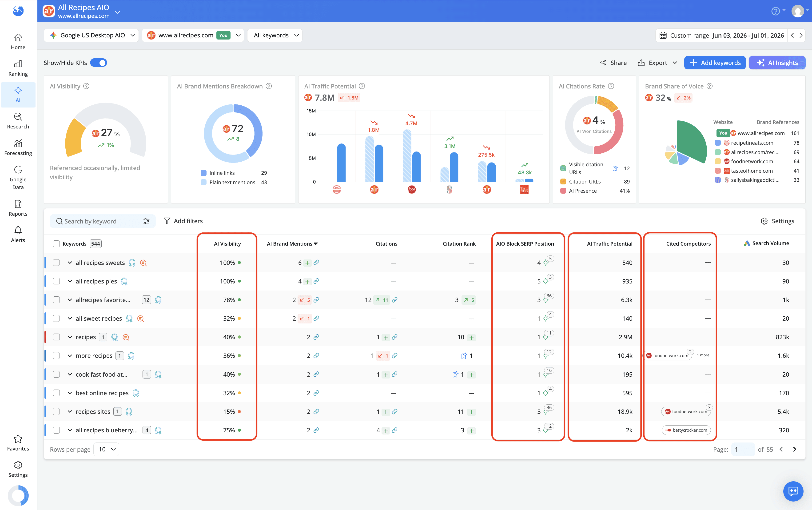This screenshot has height=510, width=812.
Task: Click orange search intent icon for recipes row
Action: click(x=126, y=337)
